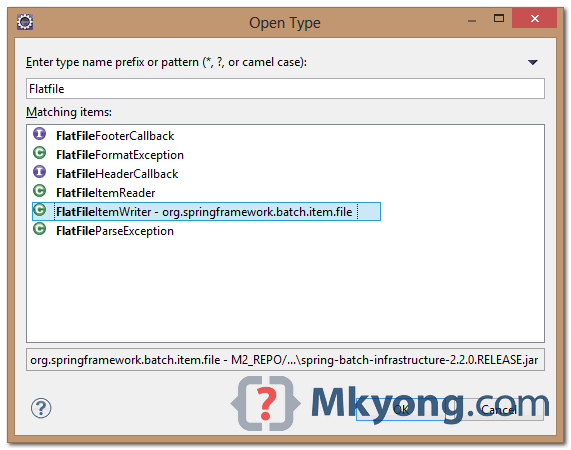Select FlatFileParseException in matching items
This screenshot has width=571, height=450.
(x=115, y=231)
